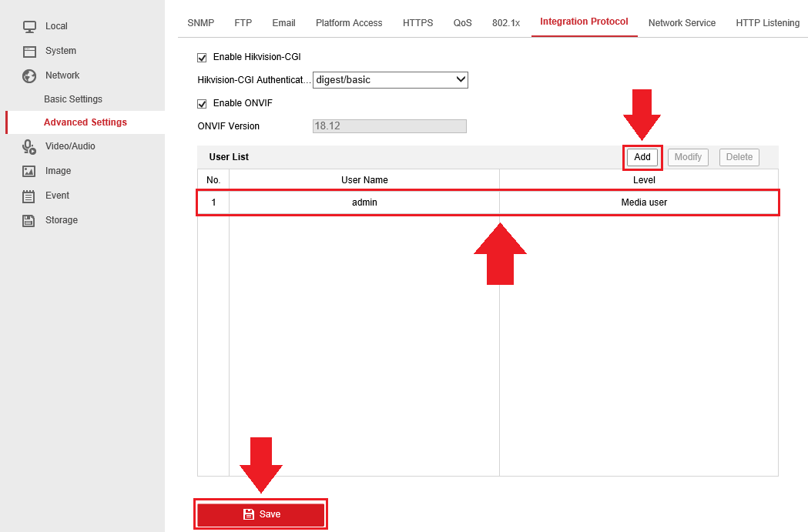Click the Image picture icon
Viewport: 808px width, 532px height.
29,171
